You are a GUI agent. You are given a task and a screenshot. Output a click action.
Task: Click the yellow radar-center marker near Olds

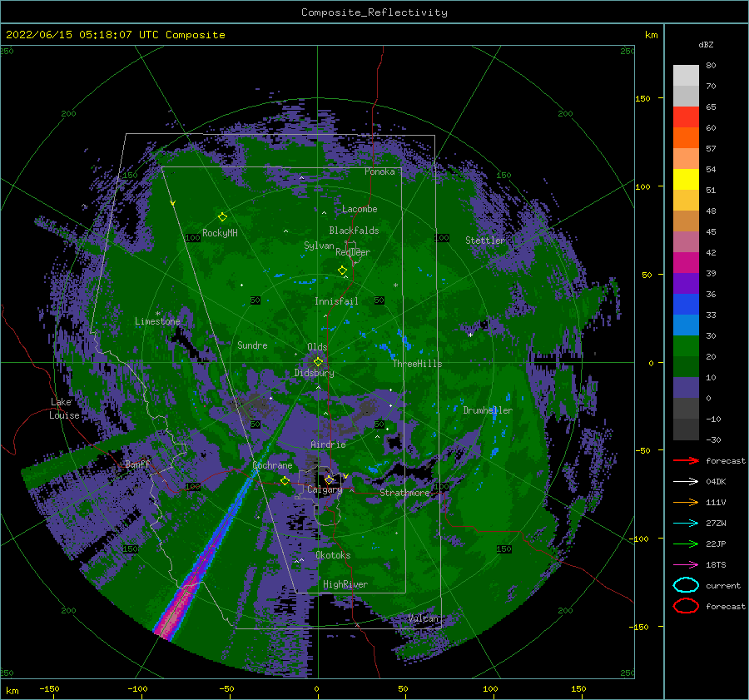(x=318, y=362)
